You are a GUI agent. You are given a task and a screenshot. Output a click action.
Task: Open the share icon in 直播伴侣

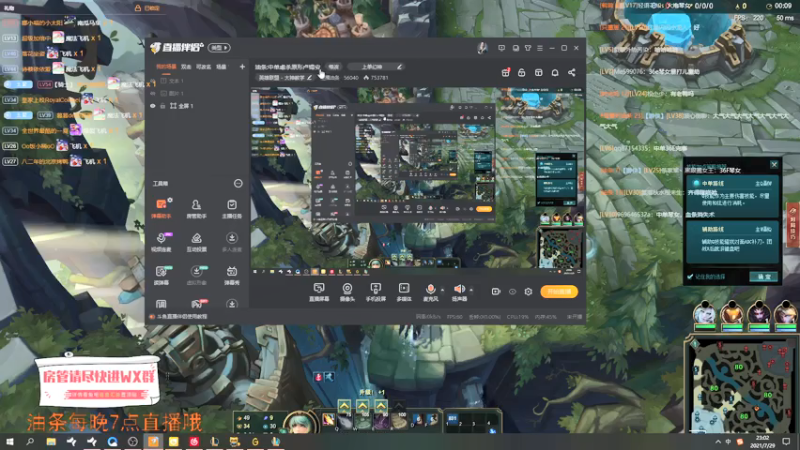[571, 72]
